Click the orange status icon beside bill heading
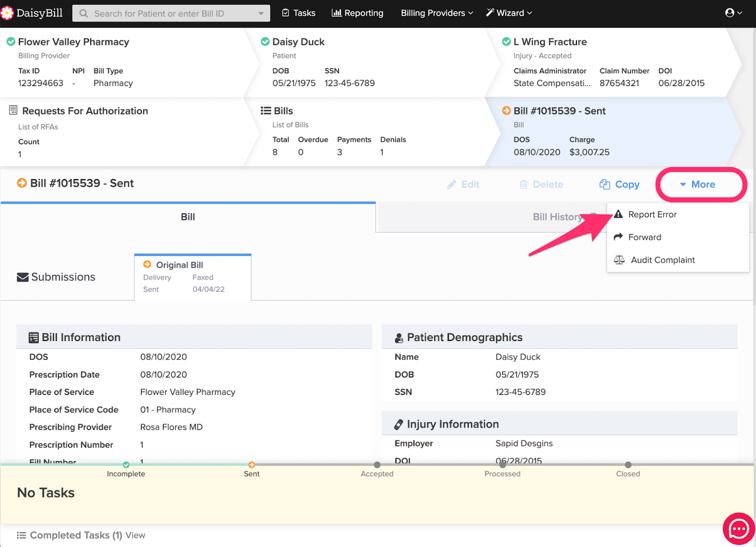The height and width of the screenshot is (547, 756). [22, 183]
